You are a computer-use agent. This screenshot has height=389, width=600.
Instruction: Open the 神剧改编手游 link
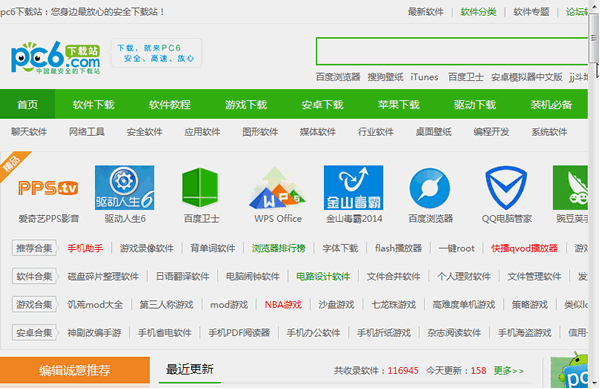[95, 333]
